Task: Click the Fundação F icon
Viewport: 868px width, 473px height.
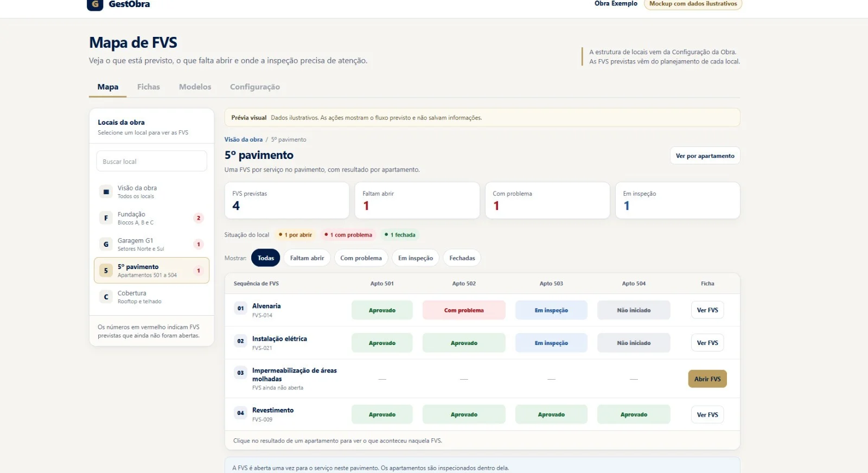Action: coord(106,218)
